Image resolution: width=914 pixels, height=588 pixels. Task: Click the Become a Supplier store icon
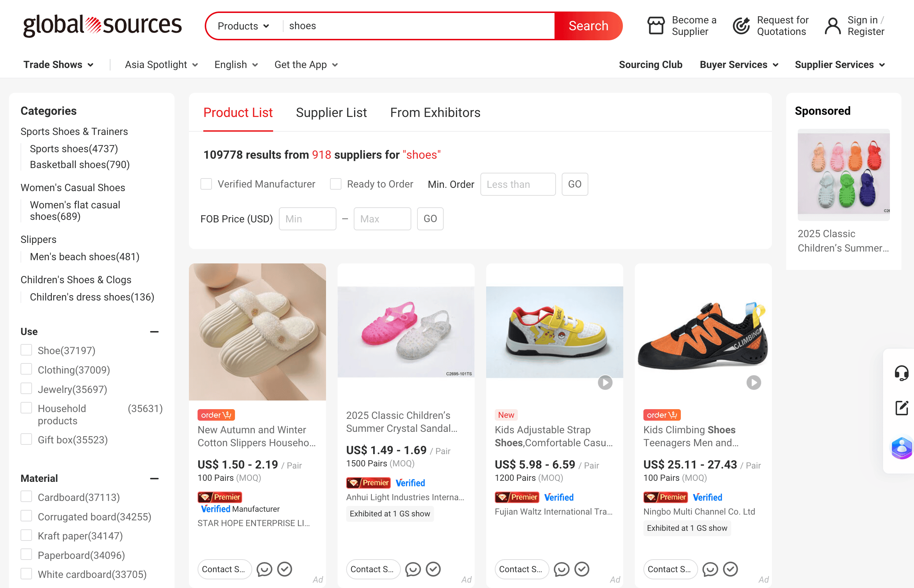click(x=656, y=26)
